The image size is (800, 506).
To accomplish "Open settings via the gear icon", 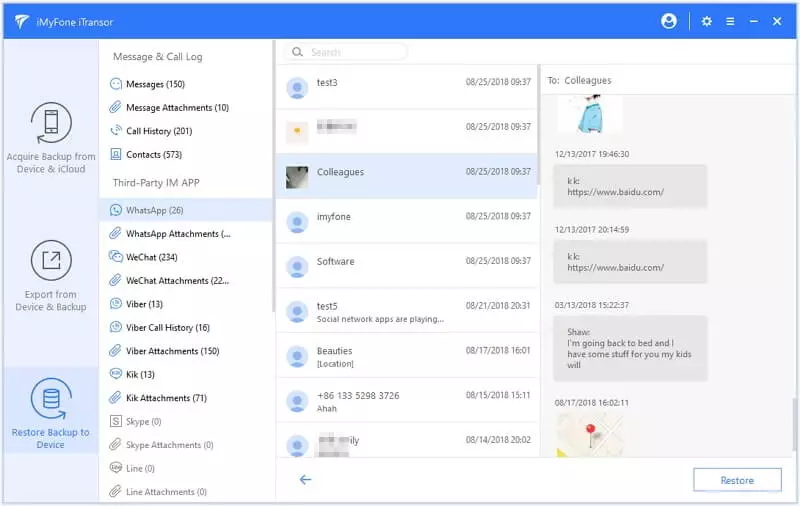I will [x=707, y=21].
